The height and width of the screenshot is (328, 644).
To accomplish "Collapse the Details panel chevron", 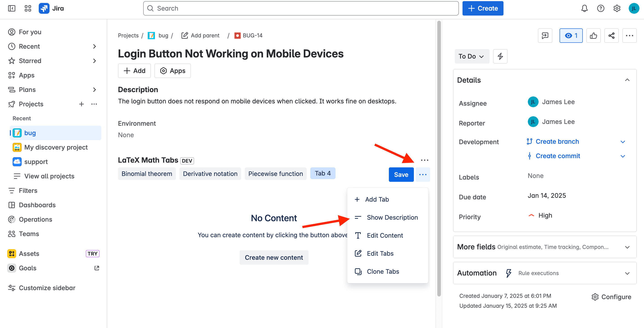I will point(627,80).
